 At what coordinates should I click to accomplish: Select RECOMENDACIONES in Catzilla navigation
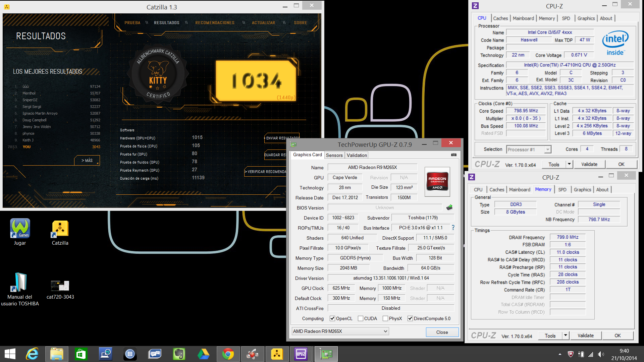click(x=215, y=23)
